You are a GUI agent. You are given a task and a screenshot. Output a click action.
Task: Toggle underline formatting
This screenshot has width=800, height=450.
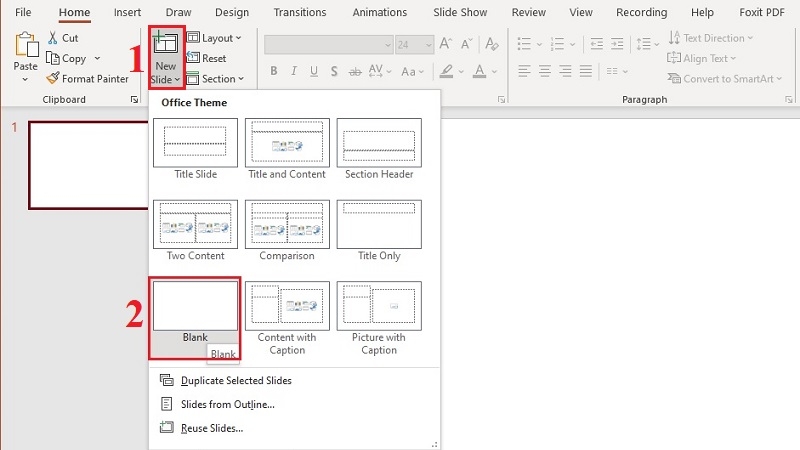click(x=314, y=71)
